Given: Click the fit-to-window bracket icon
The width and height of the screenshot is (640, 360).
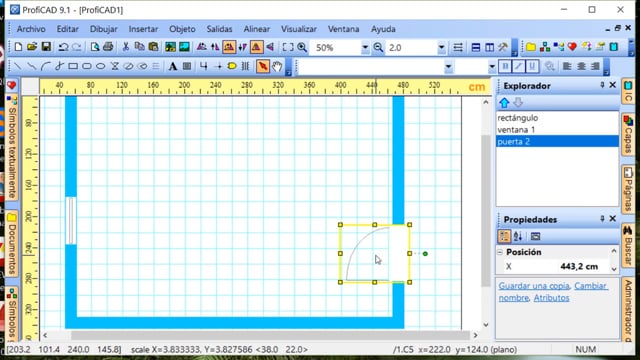Looking at the screenshot, I should coord(288,47).
